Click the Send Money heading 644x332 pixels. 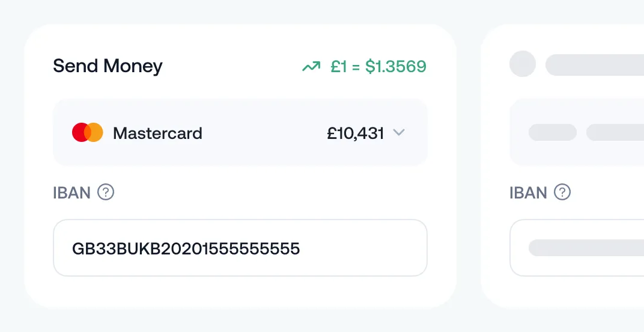[108, 66]
